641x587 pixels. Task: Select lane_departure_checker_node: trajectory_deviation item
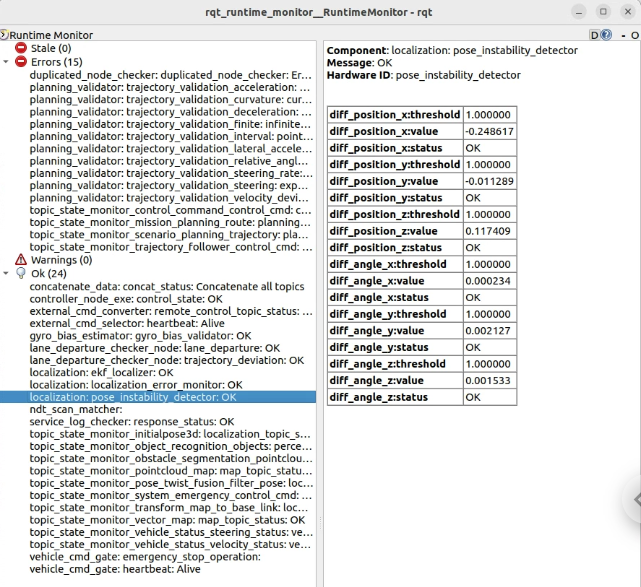[155, 360]
